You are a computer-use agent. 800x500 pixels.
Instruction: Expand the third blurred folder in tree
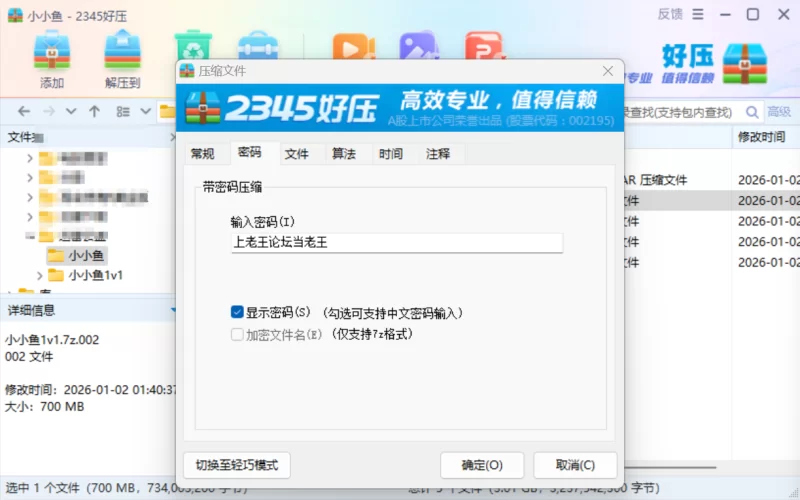[x=30, y=197]
